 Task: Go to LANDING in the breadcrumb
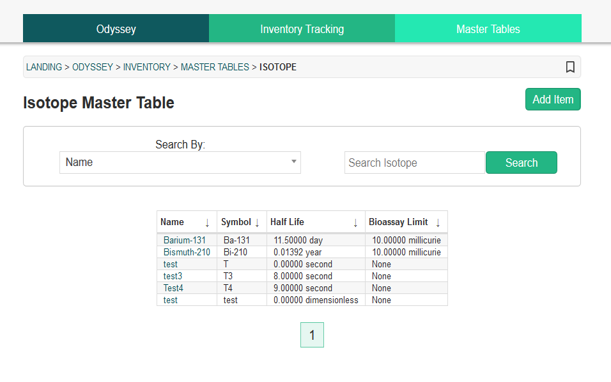(x=44, y=67)
